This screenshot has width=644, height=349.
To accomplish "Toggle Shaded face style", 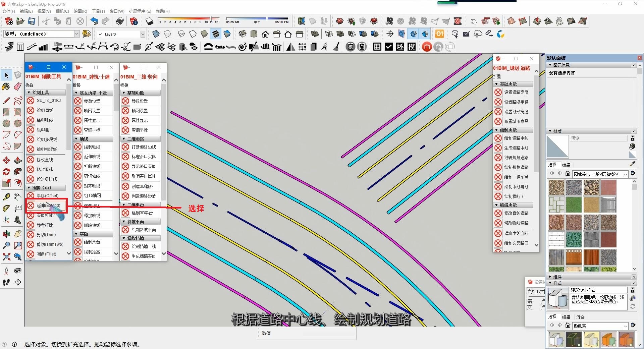I will tap(204, 34).
